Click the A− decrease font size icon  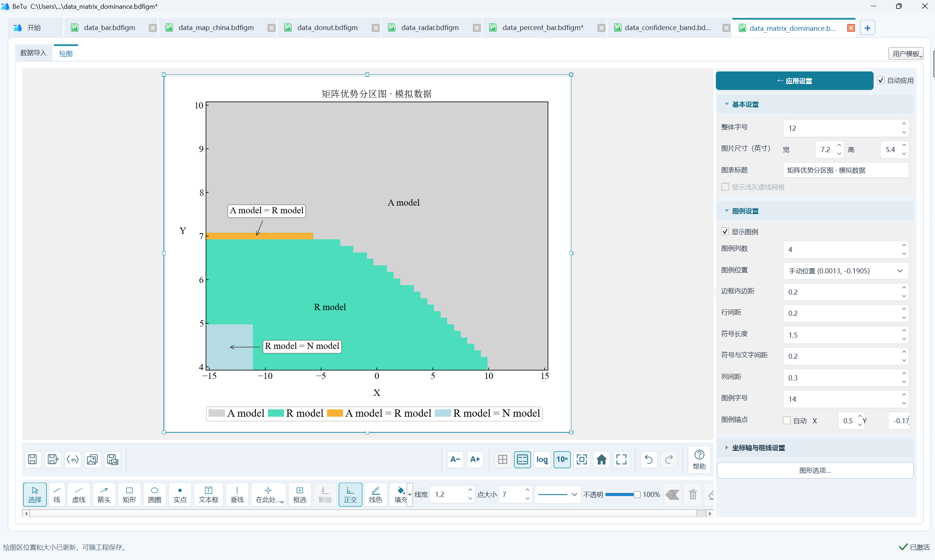[x=455, y=459]
